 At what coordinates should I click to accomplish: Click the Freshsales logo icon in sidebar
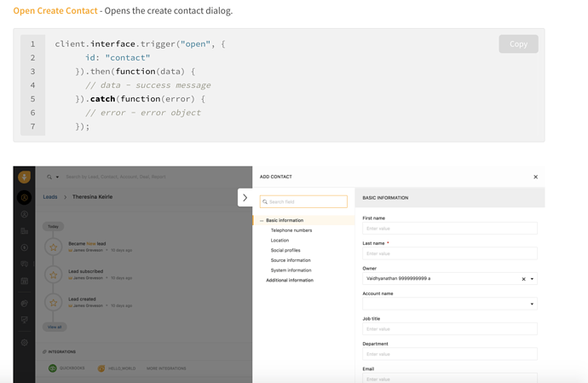25,177
